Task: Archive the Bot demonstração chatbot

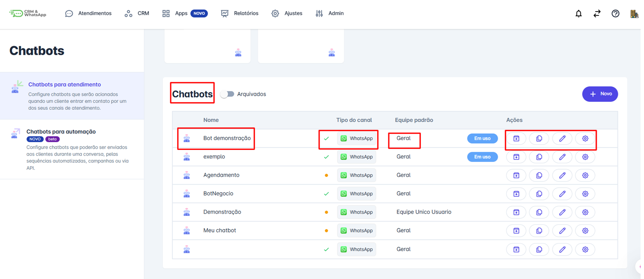Action: (x=516, y=138)
